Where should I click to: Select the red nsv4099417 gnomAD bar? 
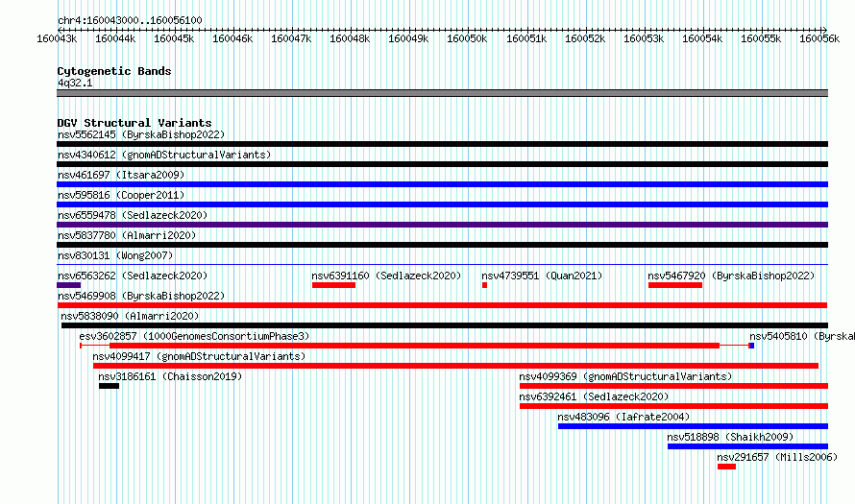(456, 366)
